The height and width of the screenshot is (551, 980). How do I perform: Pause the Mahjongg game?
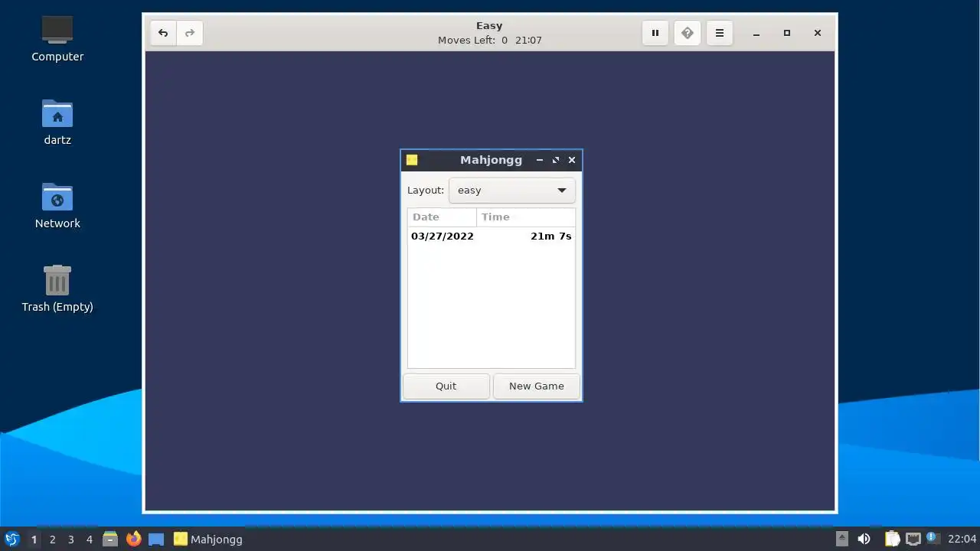[655, 33]
